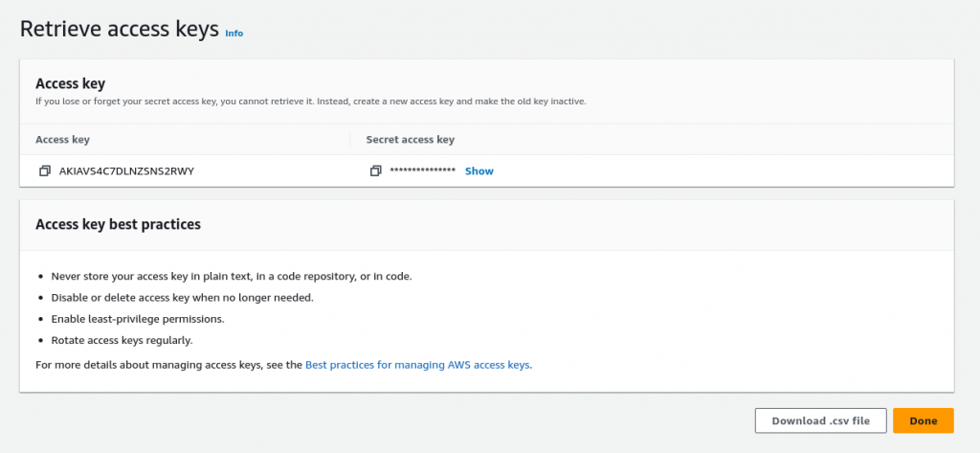Viewport: 980px width, 453px height.
Task: Click the 'Enable least-privilege permissions' bullet
Action: pos(129,318)
